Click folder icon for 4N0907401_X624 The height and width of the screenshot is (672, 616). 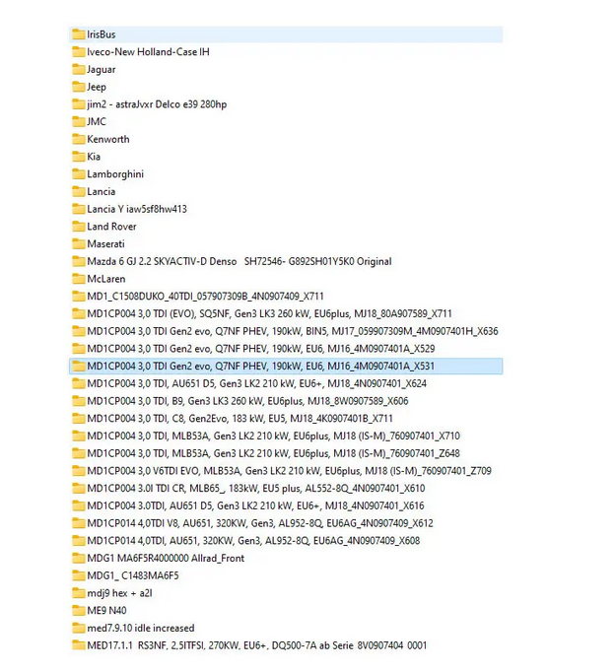pyautogui.click(x=79, y=383)
